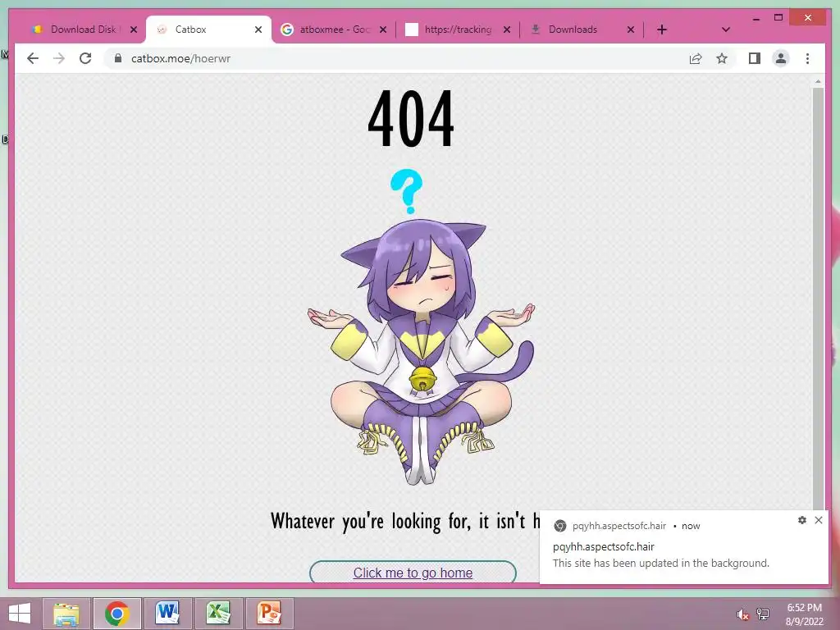Open the Chrome profile avatar menu
840x630 pixels.
(781, 58)
